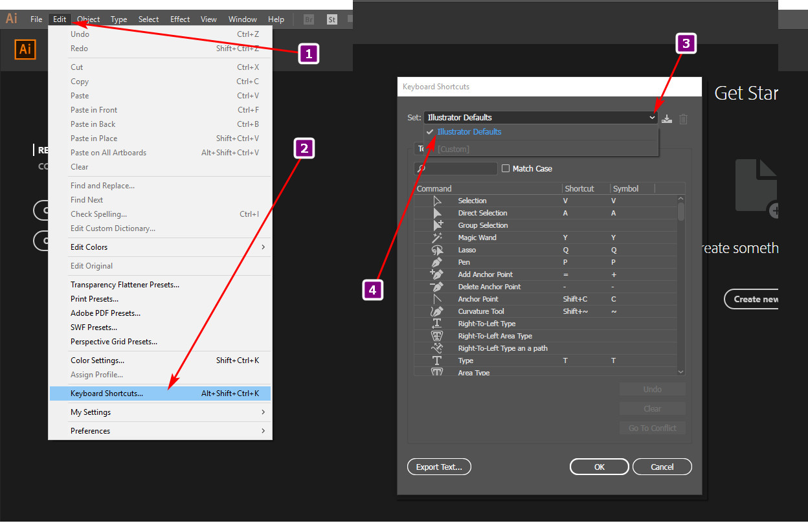The image size is (808, 532).
Task: Click the Delete Anchor Point tool icon
Action: (x=437, y=287)
